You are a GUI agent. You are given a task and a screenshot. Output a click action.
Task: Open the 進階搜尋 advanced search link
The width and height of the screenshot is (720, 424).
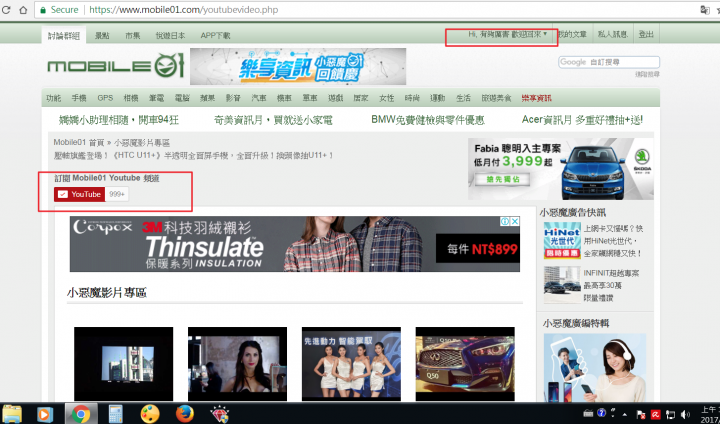(x=647, y=74)
